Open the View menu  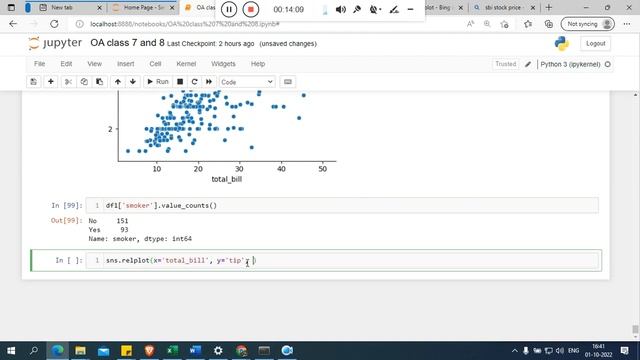[94, 64]
